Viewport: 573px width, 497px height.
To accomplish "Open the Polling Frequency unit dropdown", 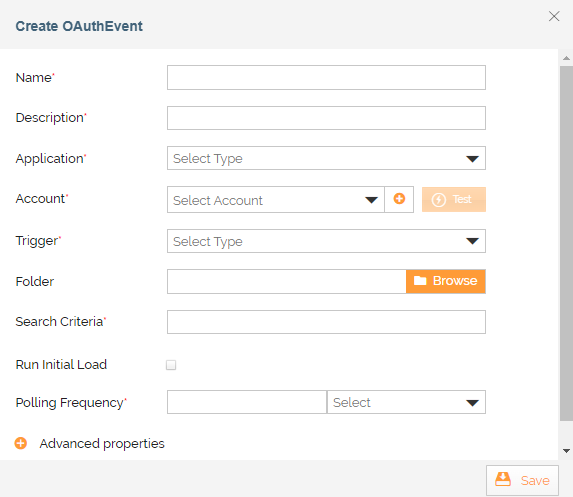I will tap(406, 402).
